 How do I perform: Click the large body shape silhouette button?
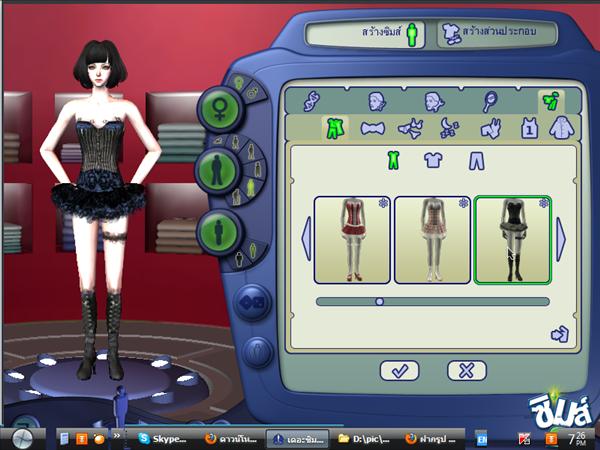pyautogui.click(x=218, y=232)
